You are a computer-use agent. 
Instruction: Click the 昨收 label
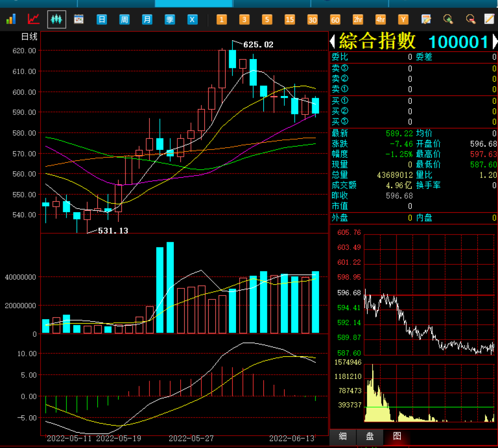point(340,196)
